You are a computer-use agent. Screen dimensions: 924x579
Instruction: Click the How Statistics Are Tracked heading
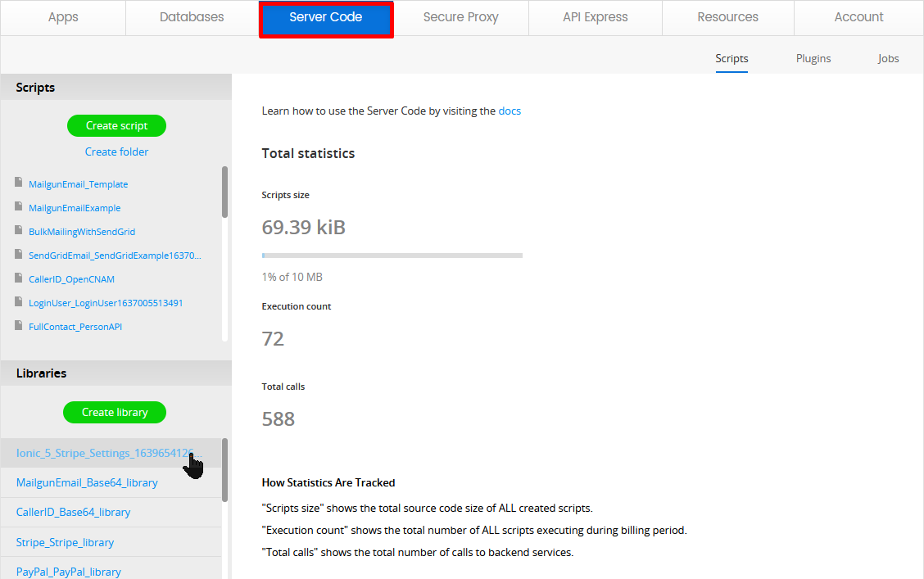pyautogui.click(x=328, y=482)
